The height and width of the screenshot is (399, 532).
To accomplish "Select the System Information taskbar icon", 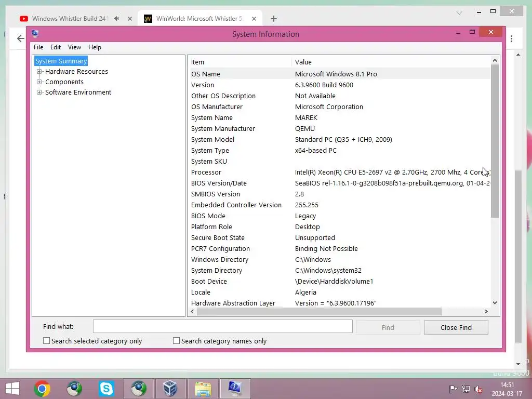I will [235, 389].
